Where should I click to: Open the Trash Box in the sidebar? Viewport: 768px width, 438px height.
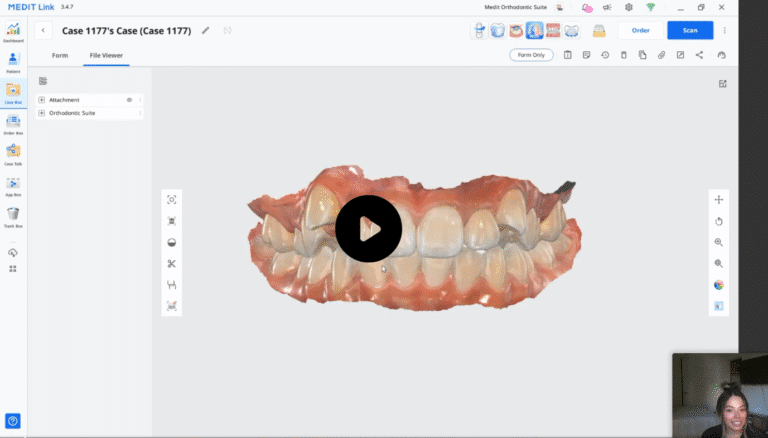click(x=13, y=215)
